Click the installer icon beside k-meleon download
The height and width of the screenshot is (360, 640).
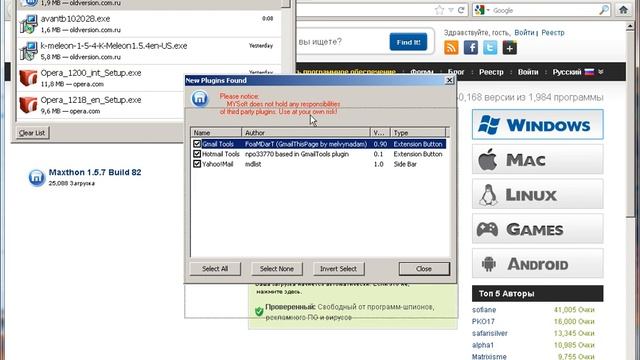28,51
